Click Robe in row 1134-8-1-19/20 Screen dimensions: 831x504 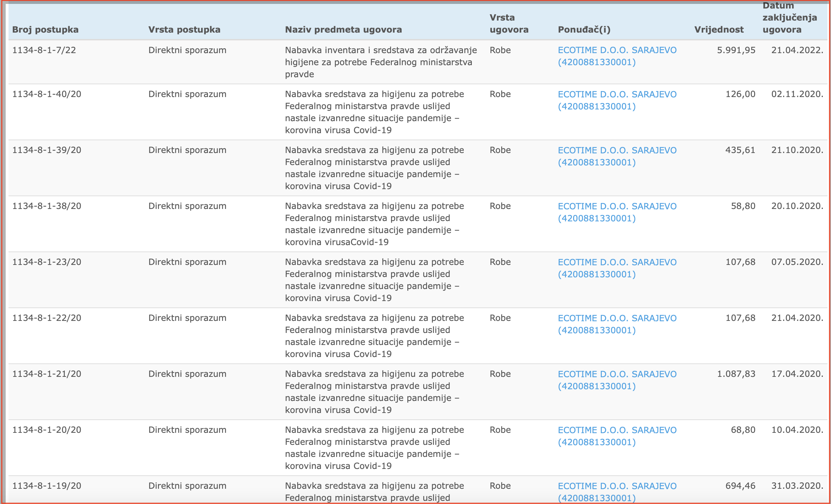pyautogui.click(x=500, y=486)
